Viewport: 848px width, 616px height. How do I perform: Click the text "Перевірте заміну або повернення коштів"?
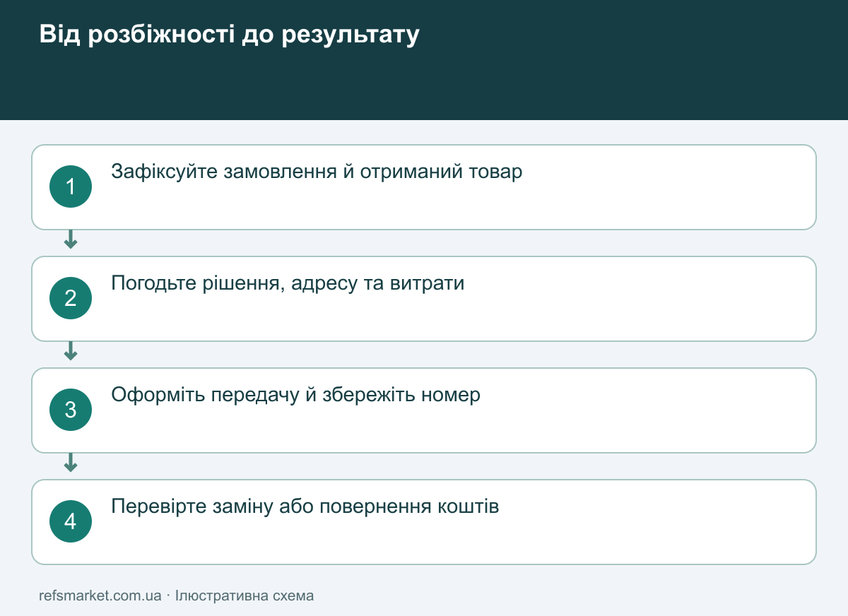(305, 507)
